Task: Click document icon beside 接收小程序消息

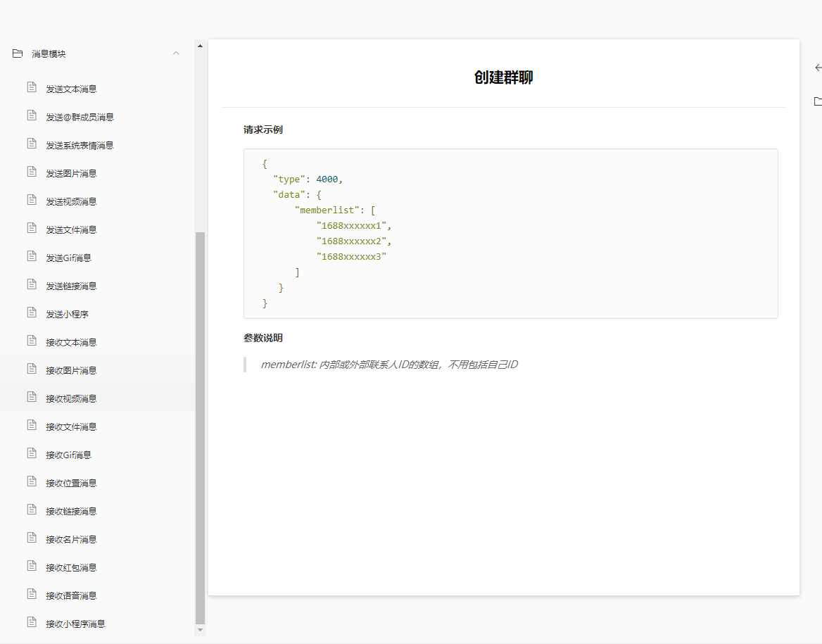Action: click(x=32, y=622)
